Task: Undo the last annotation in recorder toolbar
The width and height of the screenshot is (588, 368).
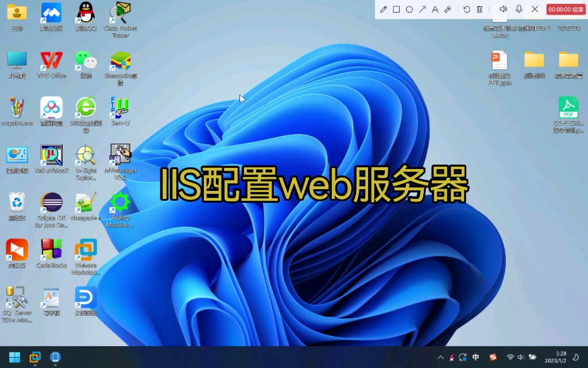Action: [466, 9]
